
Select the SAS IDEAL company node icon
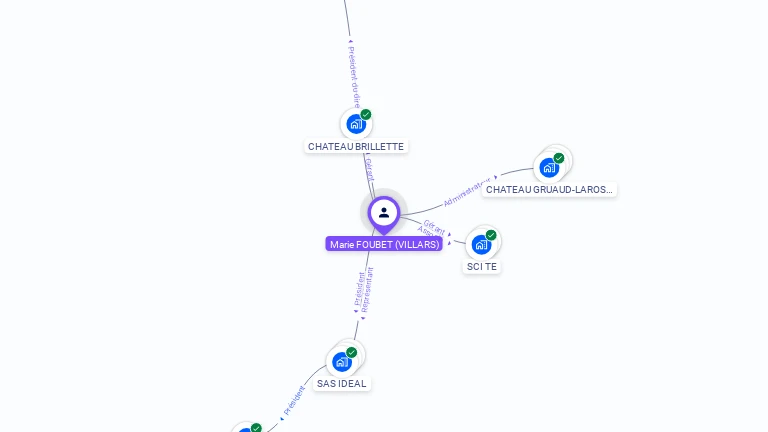(342, 362)
